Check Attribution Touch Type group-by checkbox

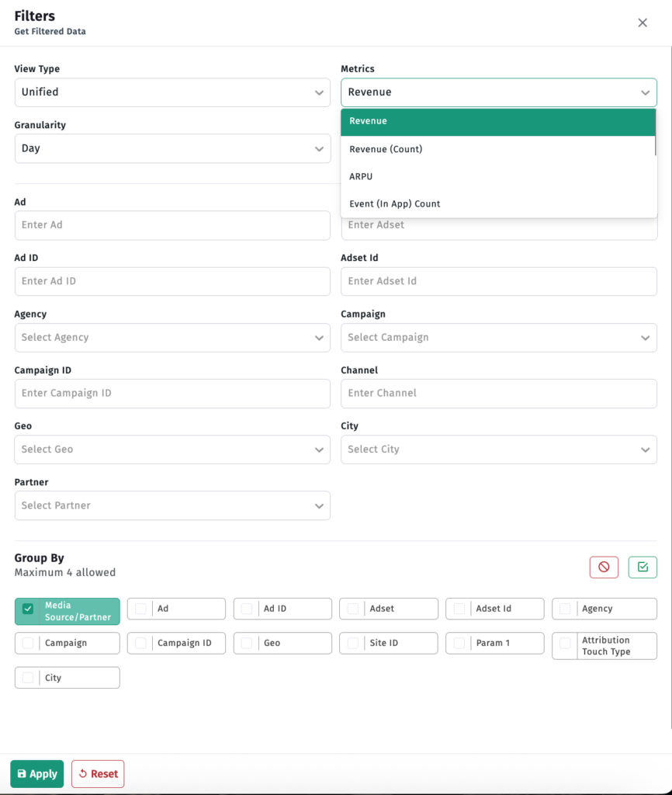coord(565,643)
